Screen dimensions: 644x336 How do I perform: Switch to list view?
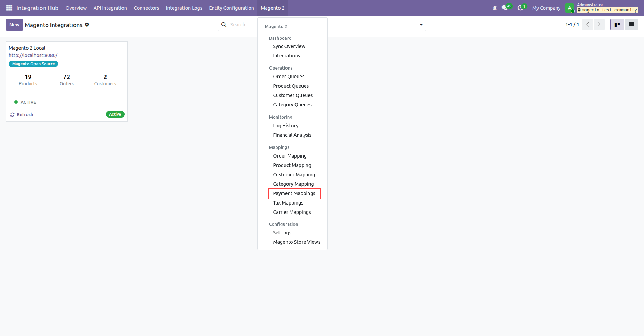coord(631,25)
